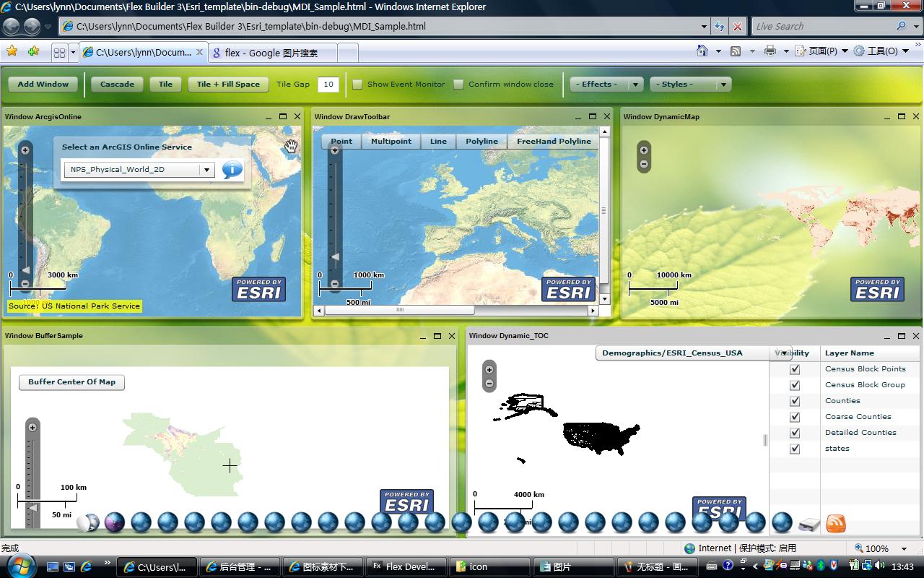The width and height of the screenshot is (924, 578).
Task: Open the Styles dropdown
Action: [690, 84]
